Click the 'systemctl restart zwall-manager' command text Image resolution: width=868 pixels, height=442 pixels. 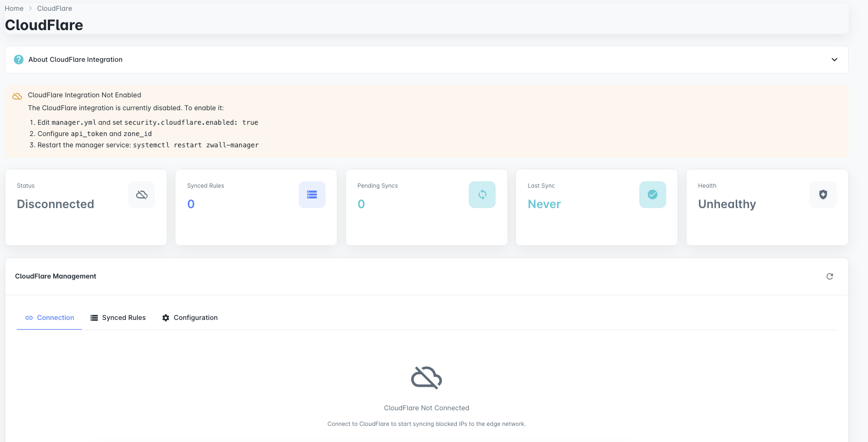(x=196, y=145)
